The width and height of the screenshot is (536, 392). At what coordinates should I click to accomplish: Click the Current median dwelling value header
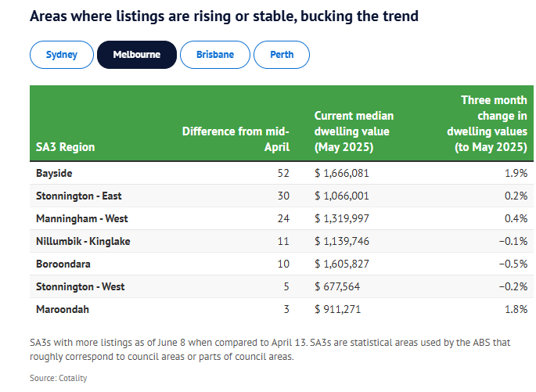tap(354, 131)
